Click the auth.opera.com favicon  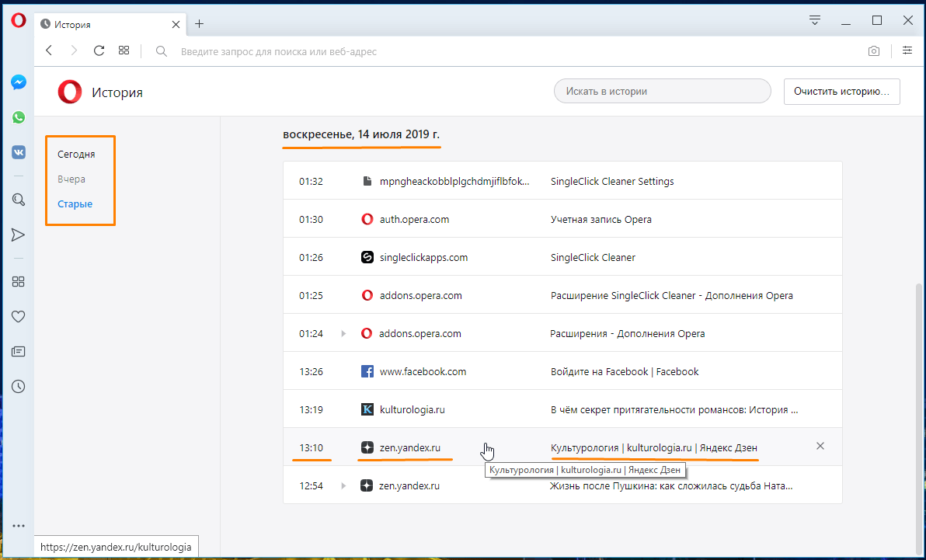pyautogui.click(x=367, y=219)
